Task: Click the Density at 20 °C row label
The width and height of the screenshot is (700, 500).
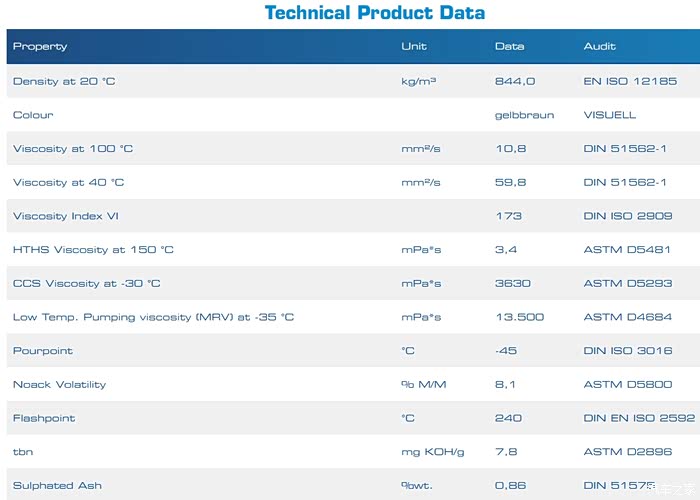Action: tap(64, 81)
